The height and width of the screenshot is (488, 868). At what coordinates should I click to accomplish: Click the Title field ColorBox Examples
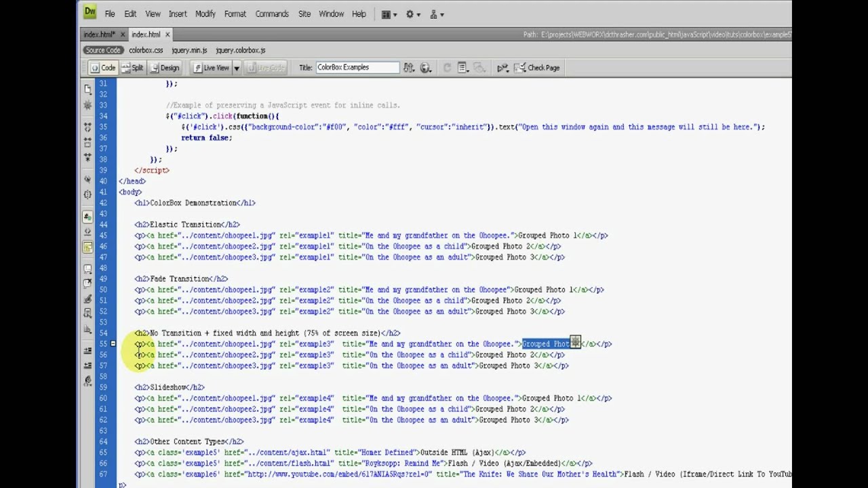(x=358, y=68)
